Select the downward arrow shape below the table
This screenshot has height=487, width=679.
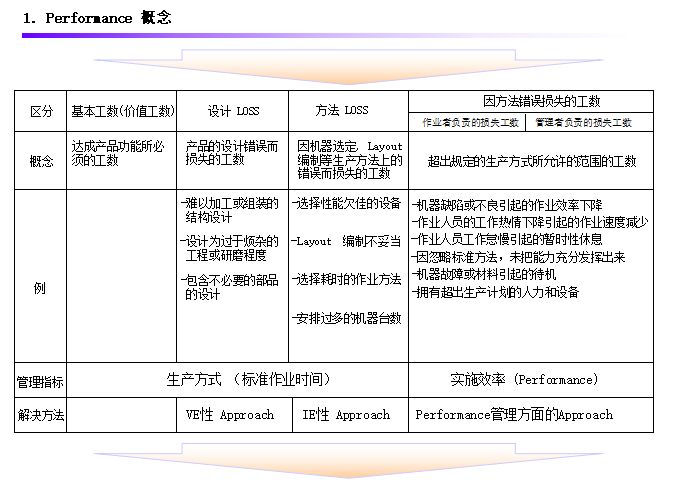338,460
